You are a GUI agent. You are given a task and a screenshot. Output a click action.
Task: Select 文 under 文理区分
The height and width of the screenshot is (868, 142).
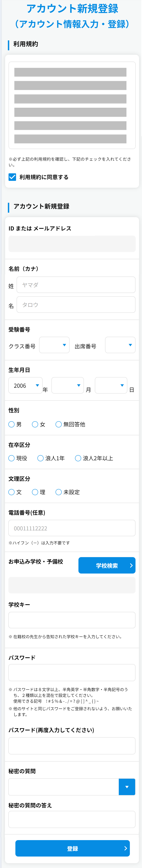coord(11,492)
